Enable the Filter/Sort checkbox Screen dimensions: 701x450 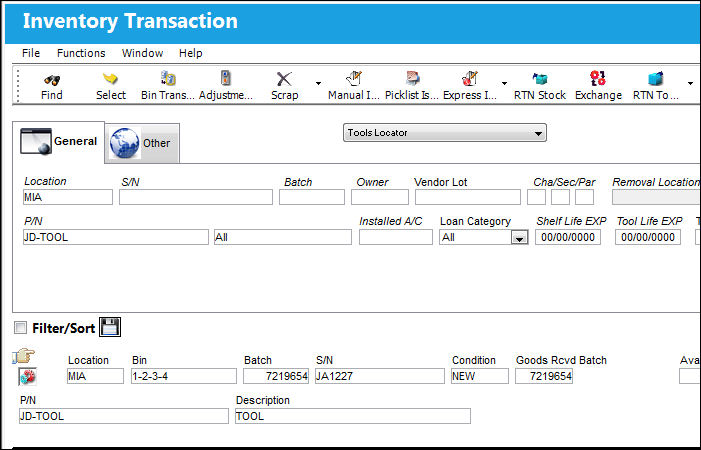20,328
